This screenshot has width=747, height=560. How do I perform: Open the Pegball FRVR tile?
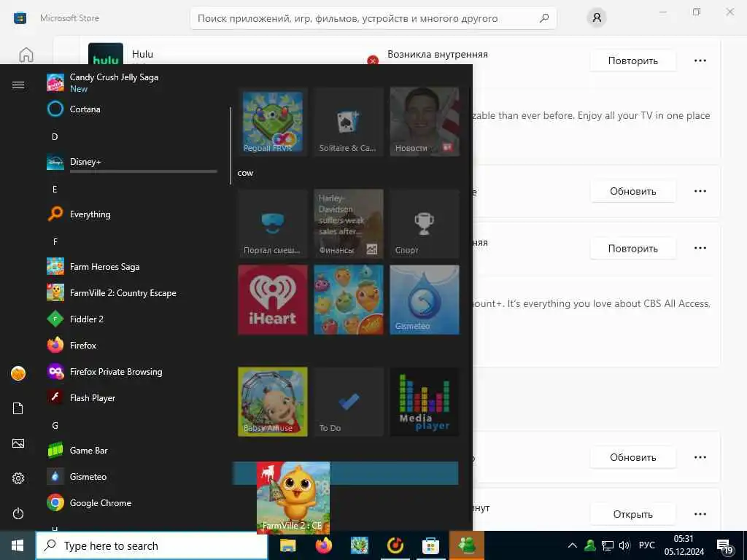pos(273,122)
